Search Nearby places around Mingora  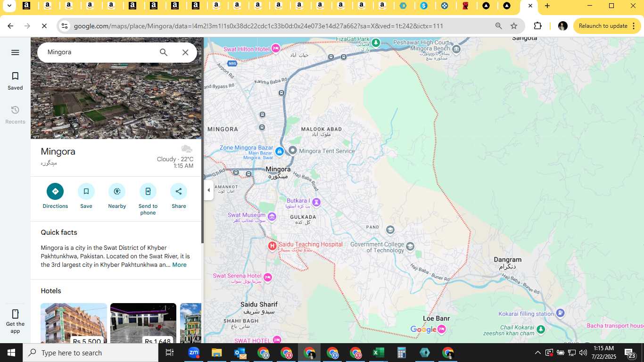click(x=117, y=191)
